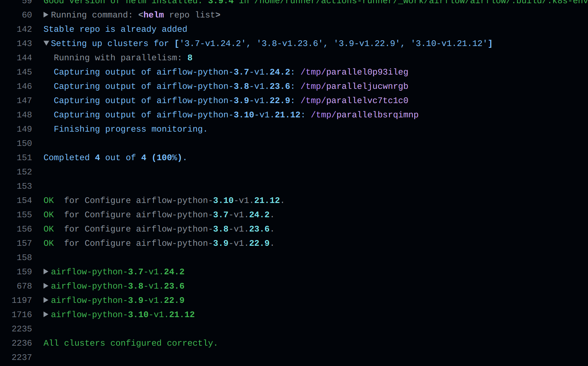Expand the airflow-python-3.10-v1.21.12 log group
588x366 pixels.
46,314
